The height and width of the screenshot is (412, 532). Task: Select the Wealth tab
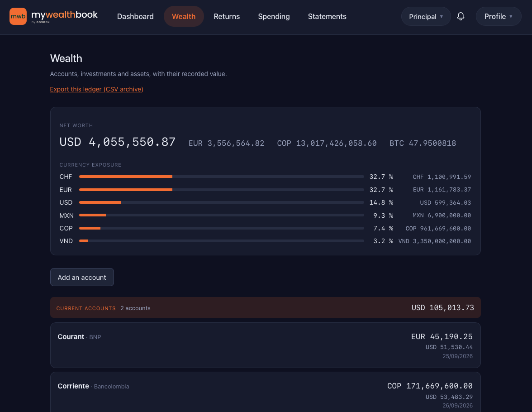tap(184, 16)
